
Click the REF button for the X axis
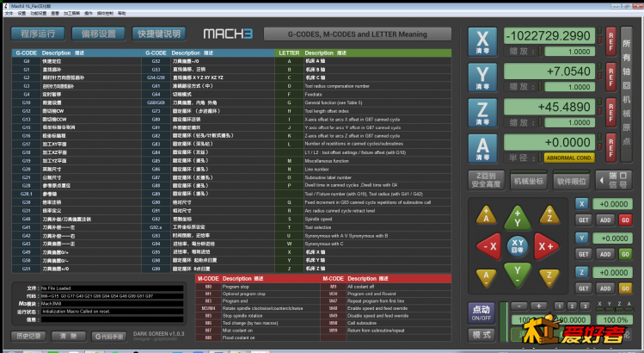(x=610, y=41)
